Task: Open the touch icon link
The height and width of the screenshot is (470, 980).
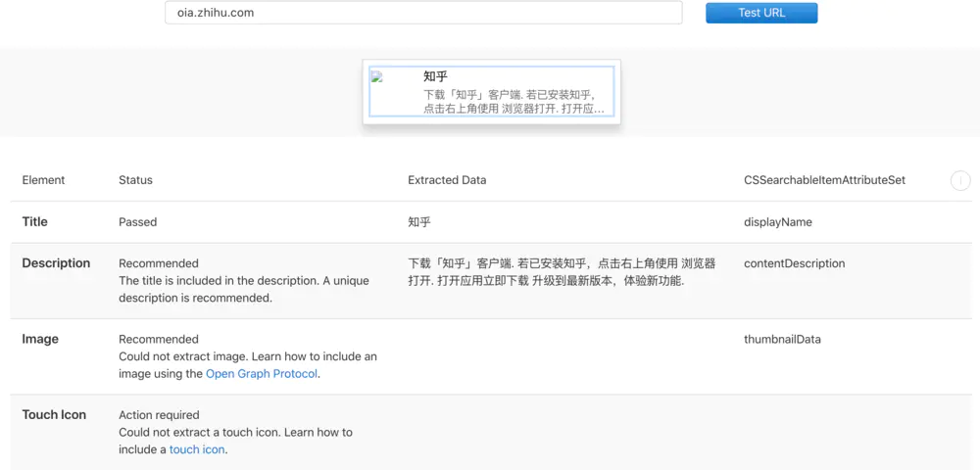Action: [197, 448]
